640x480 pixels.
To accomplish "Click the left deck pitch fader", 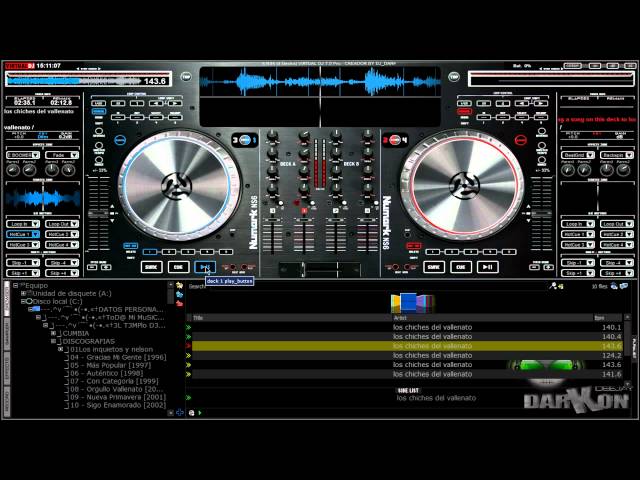I will [99, 214].
